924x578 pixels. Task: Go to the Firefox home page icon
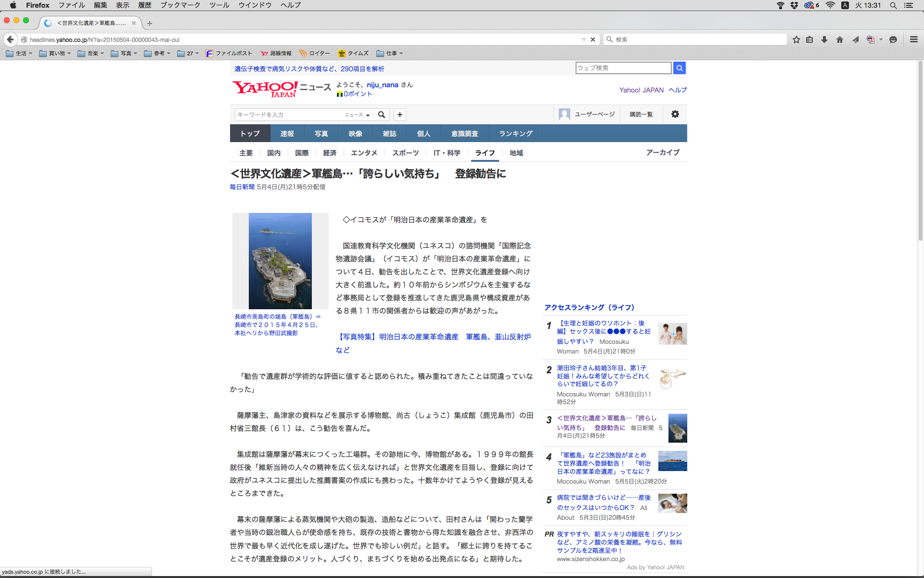click(x=840, y=39)
